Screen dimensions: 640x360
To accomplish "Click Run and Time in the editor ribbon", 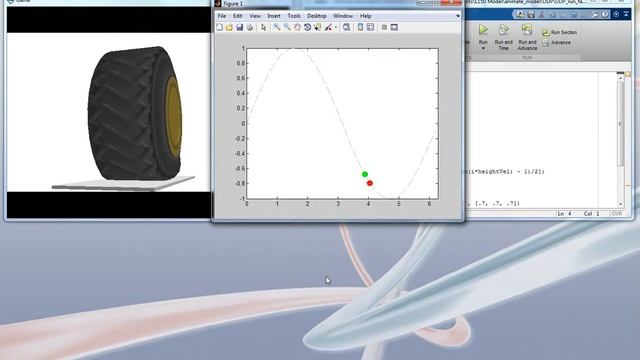I will [x=504, y=38].
